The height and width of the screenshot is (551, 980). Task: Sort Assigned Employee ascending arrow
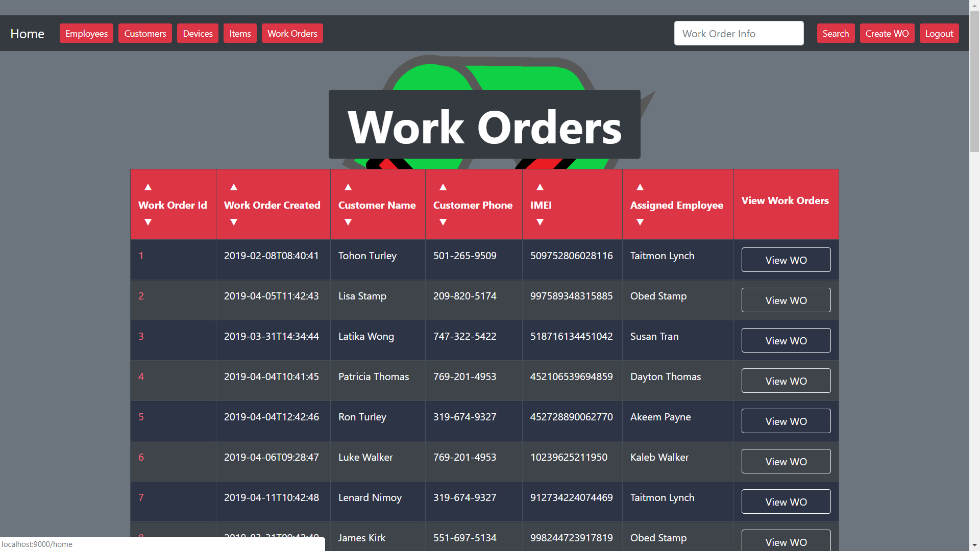pyautogui.click(x=640, y=187)
